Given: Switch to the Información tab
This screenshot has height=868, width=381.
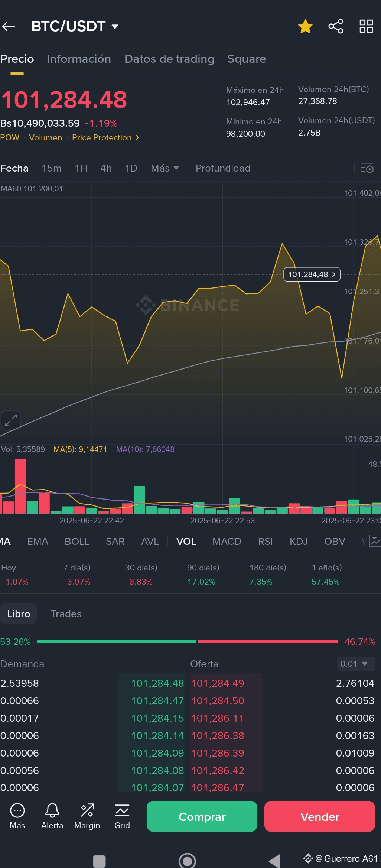Looking at the screenshot, I should 79,59.
